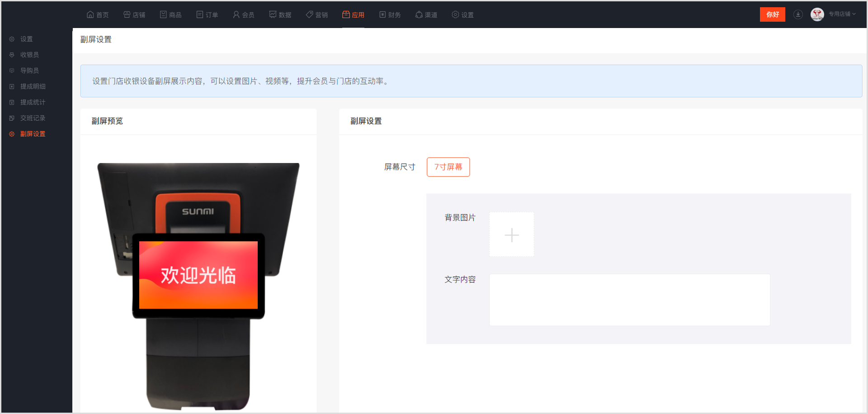
Task: Select the 7寸屏幕 screen size option
Action: (x=448, y=167)
